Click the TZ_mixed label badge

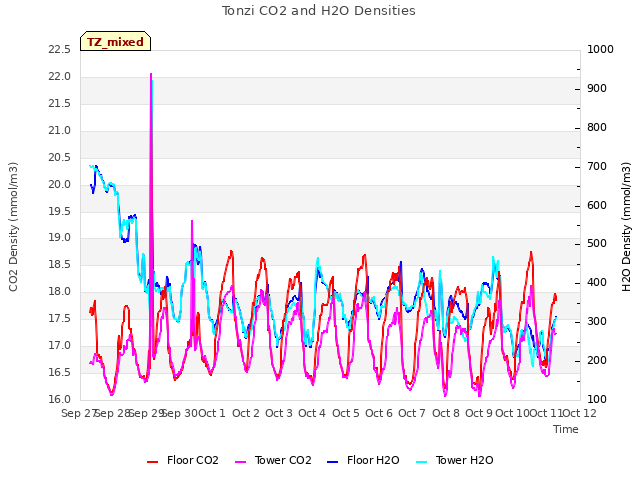116,41
